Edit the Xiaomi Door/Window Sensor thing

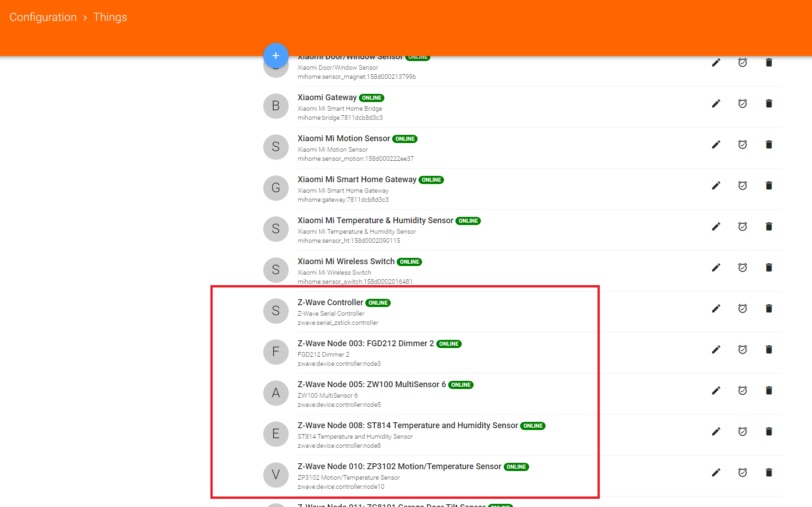[x=716, y=62]
